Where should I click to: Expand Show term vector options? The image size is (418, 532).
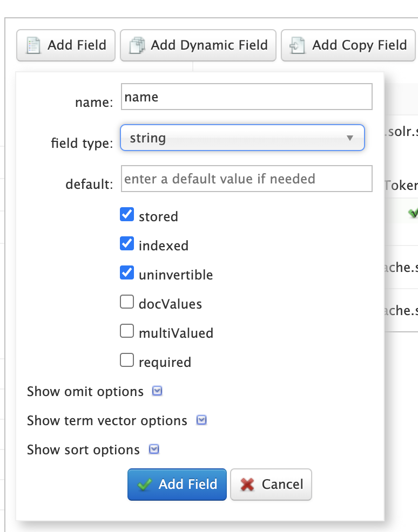107,421
